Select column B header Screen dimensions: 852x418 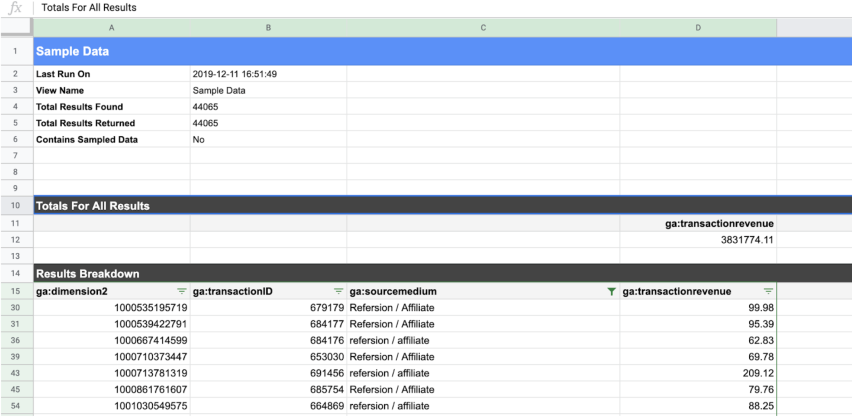268,28
